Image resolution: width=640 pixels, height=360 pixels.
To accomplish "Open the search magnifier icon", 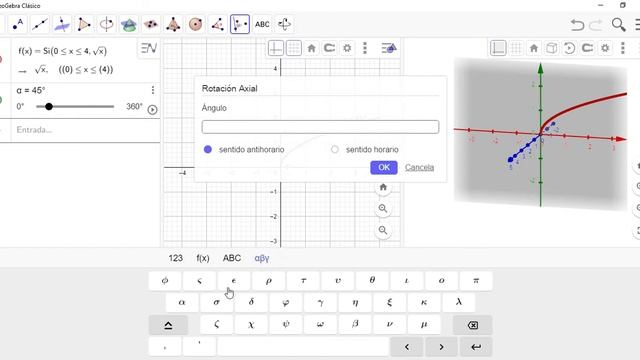I will point(619,25).
